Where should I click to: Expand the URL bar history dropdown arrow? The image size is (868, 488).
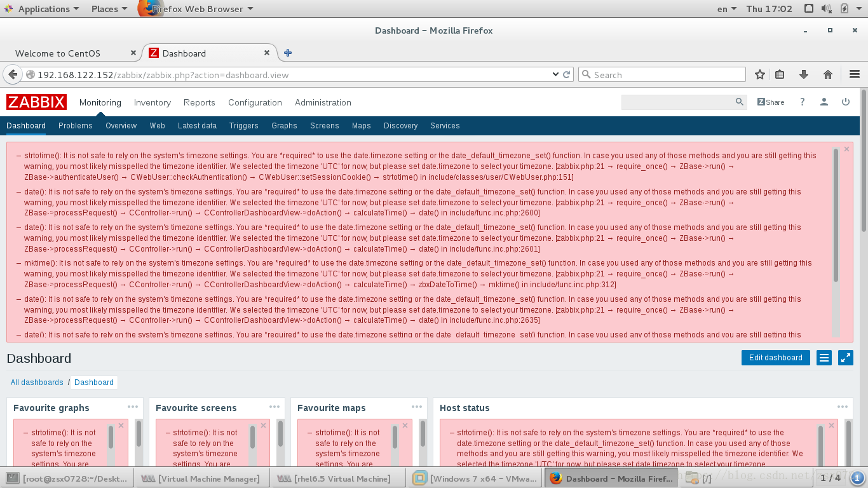point(556,74)
